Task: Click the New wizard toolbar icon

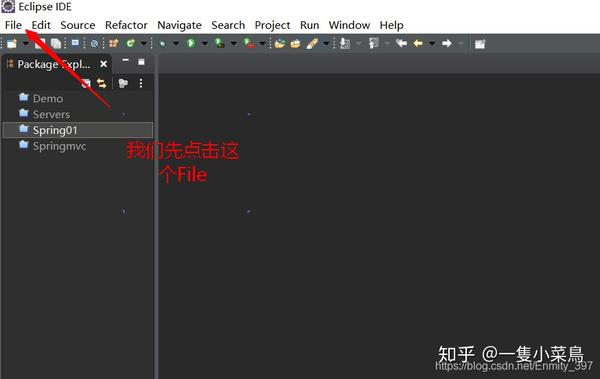Action: point(12,43)
